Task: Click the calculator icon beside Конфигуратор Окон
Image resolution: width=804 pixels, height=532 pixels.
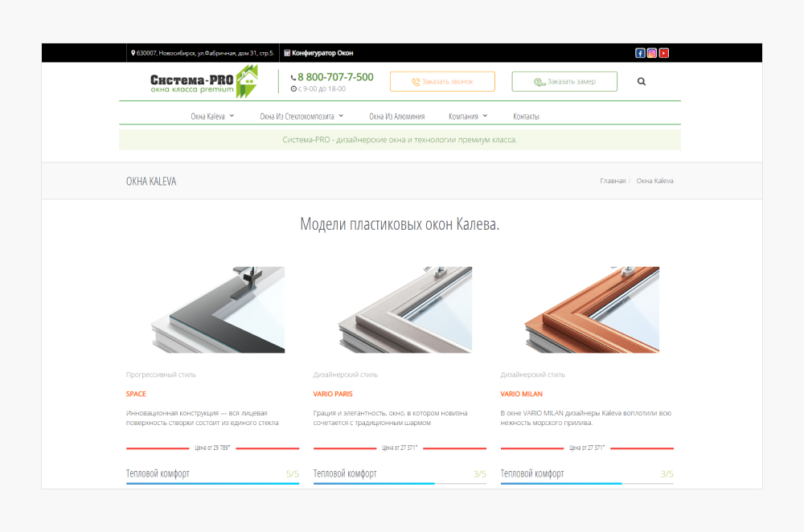Action: 287,53
